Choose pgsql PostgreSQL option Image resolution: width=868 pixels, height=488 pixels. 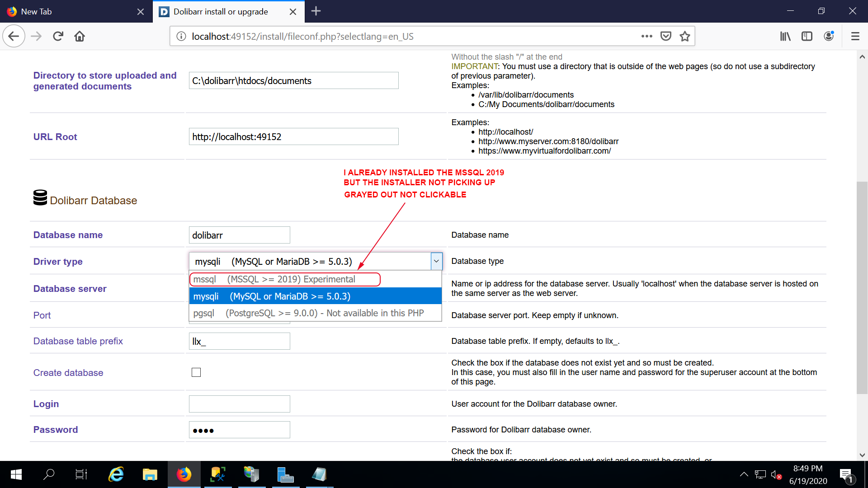click(x=315, y=313)
